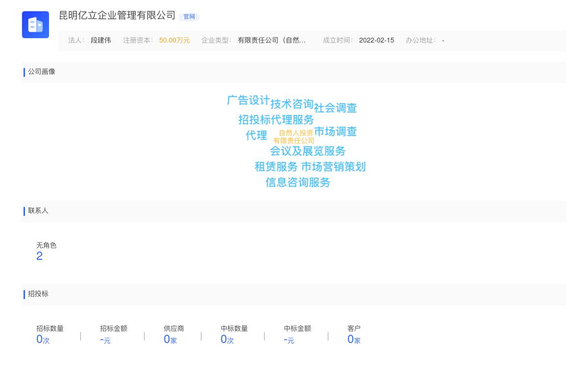
Task: Click the blue company logo icon
Action: pyautogui.click(x=35, y=24)
